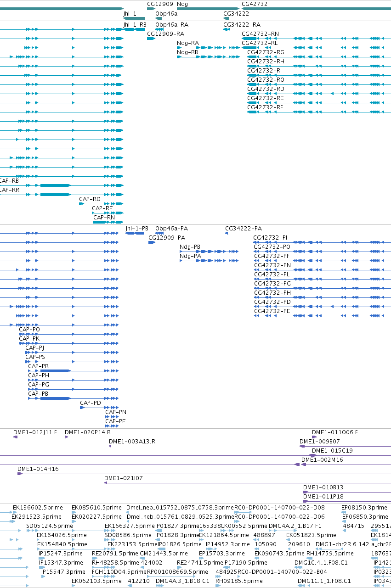This screenshot has height=588, width=391.
Task: Select transcript Jhl-1-RB
Action: tap(135, 24)
